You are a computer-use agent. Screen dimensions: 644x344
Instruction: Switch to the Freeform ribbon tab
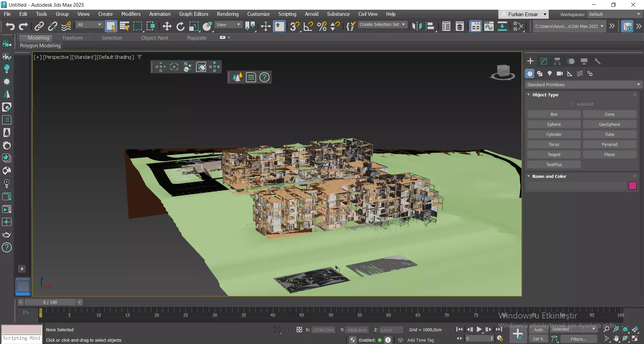click(72, 38)
